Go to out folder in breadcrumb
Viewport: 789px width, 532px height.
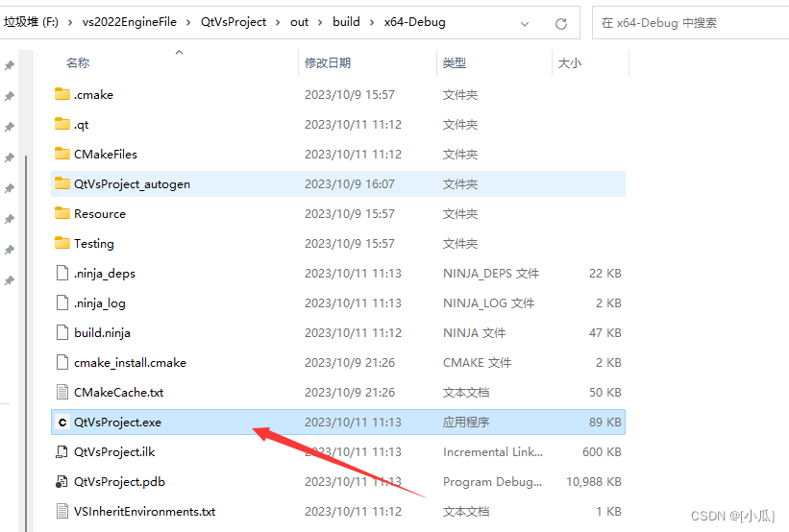(x=300, y=22)
